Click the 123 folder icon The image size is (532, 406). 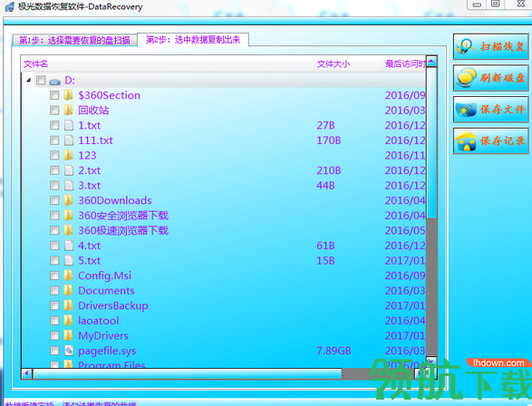point(68,155)
